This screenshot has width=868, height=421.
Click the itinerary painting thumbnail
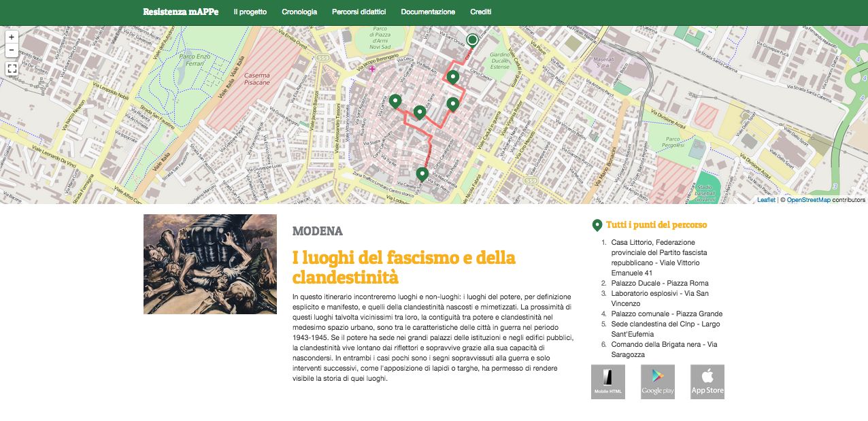[x=210, y=265]
